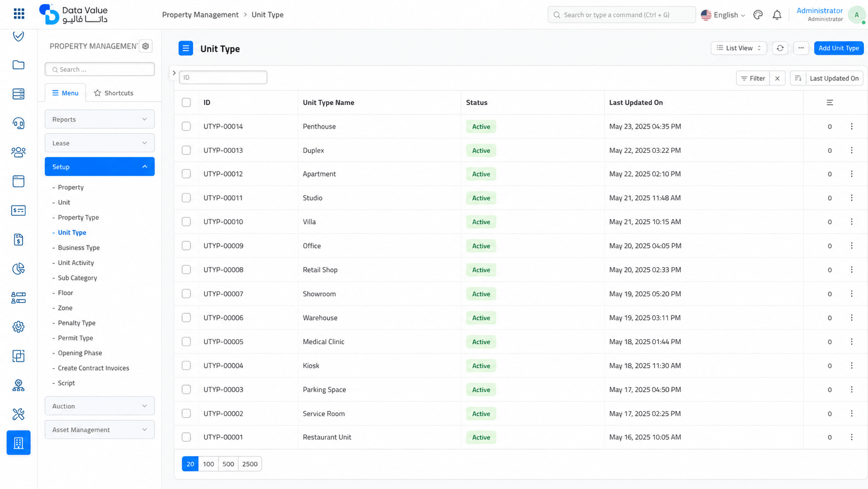868x489 pixels.
Task: Switch to the Menu tab
Action: (65, 93)
